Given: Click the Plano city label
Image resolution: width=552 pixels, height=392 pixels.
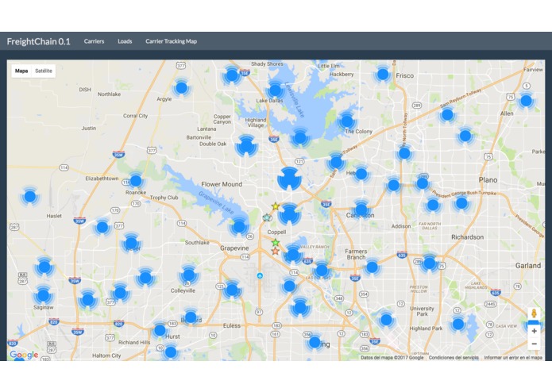Looking at the screenshot, I should [488, 180].
